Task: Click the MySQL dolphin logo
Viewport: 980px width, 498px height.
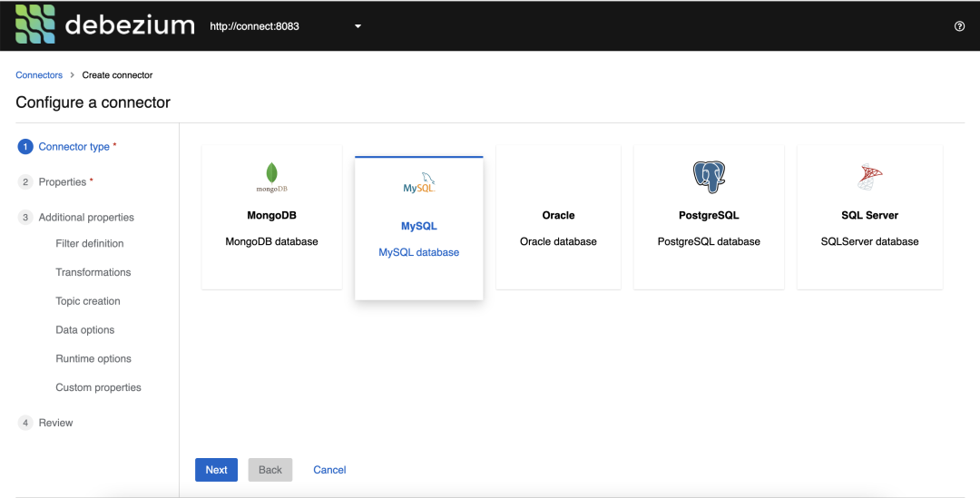Action: (x=418, y=183)
